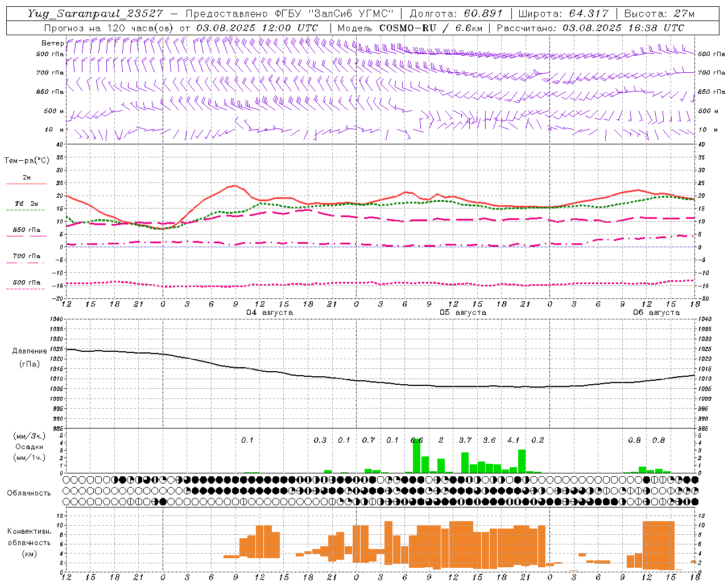This screenshot has height=582, width=728.
Task: Click the 'Высота: 27м' value
Action: point(659,14)
